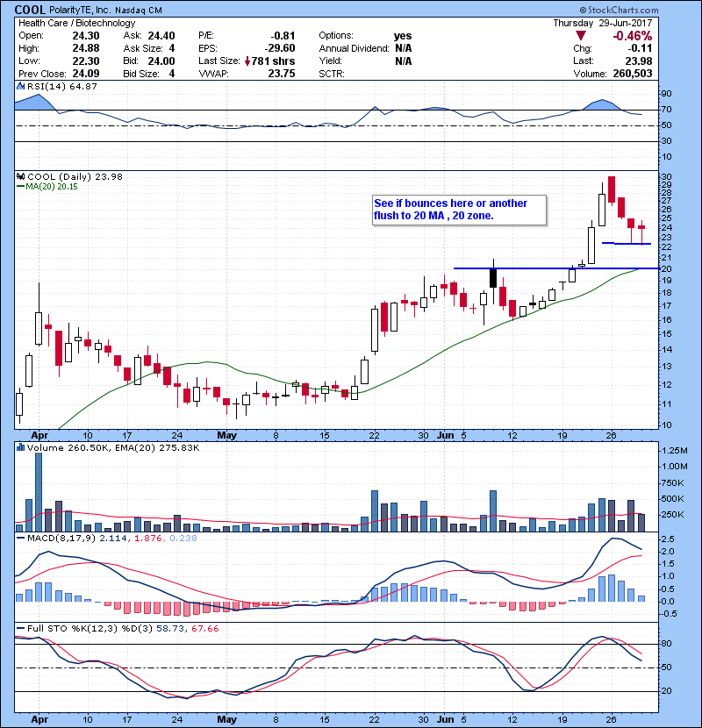Click the percent change -0.46%
Viewport: 702px width, 728px height.
(x=633, y=36)
